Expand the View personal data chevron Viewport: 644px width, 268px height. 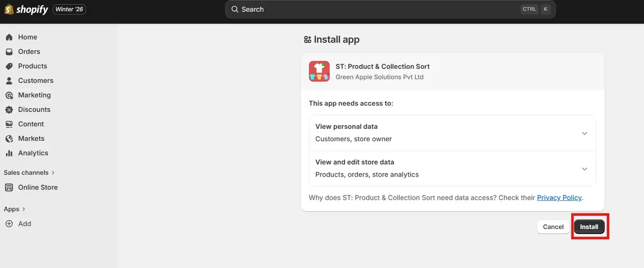click(584, 133)
